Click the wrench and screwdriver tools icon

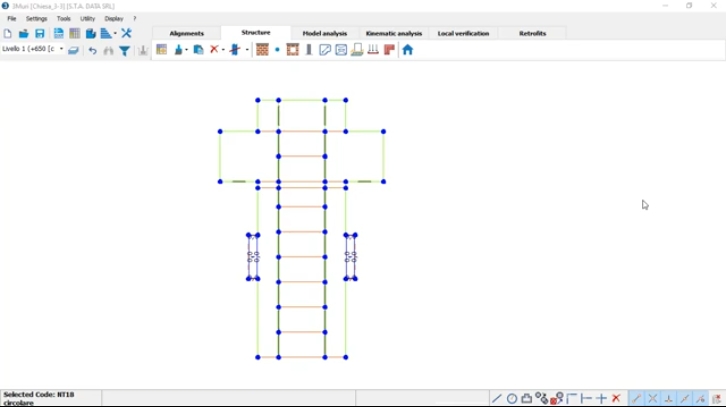pos(126,33)
